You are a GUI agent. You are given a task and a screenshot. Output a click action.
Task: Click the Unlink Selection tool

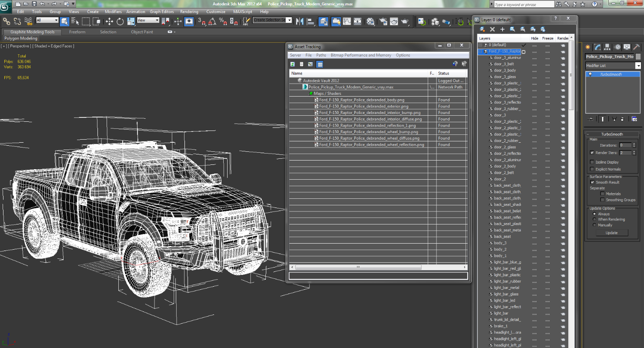point(17,21)
